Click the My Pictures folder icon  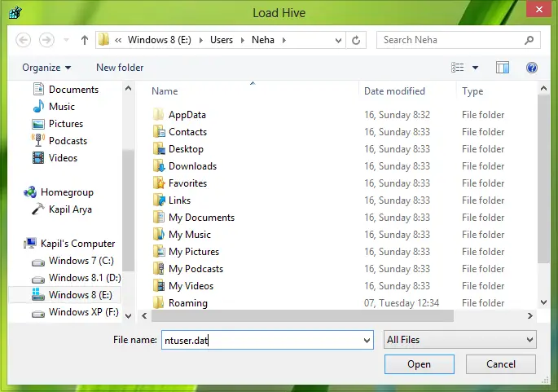tap(159, 251)
